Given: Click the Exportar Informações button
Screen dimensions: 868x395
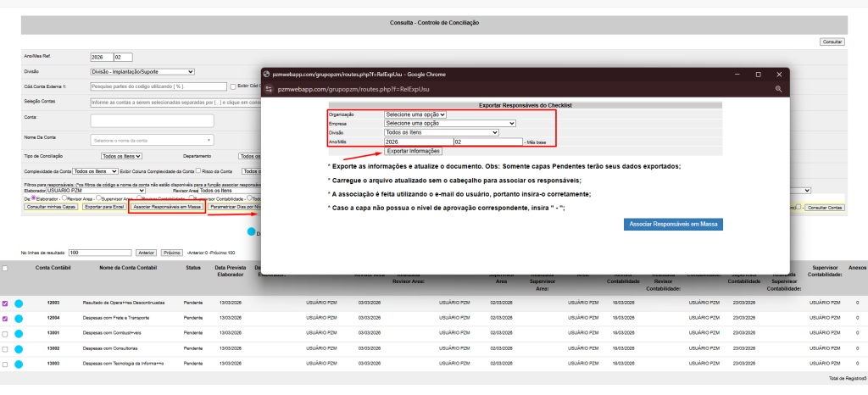Looking at the screenshot, I should (414, 151).
